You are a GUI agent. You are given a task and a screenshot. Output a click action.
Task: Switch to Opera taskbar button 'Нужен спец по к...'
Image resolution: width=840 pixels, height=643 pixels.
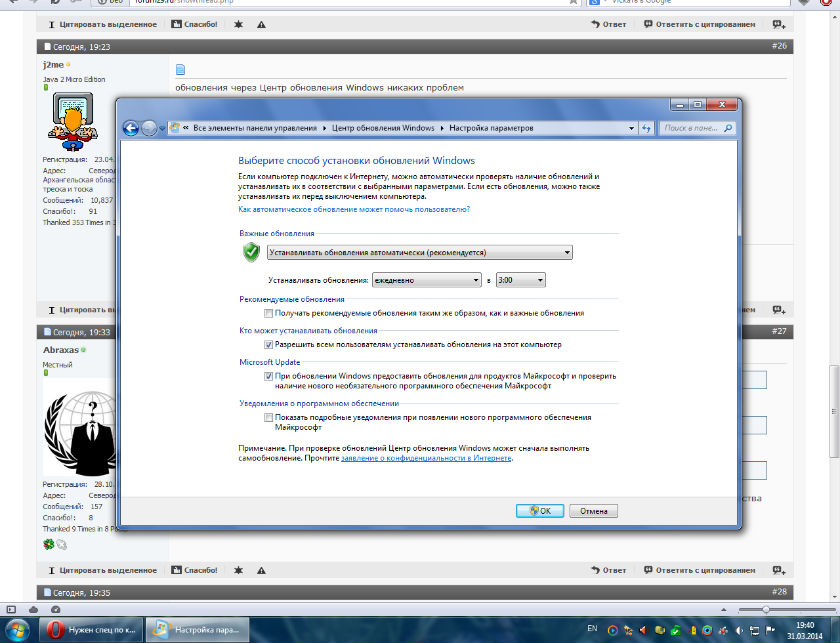click(91, 630)
